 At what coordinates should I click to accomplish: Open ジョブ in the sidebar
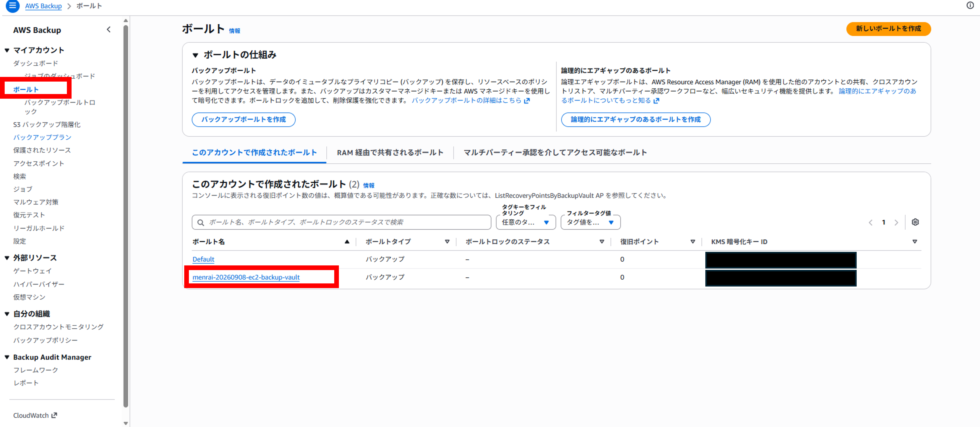pyautogui.click(x=23, y=189)
